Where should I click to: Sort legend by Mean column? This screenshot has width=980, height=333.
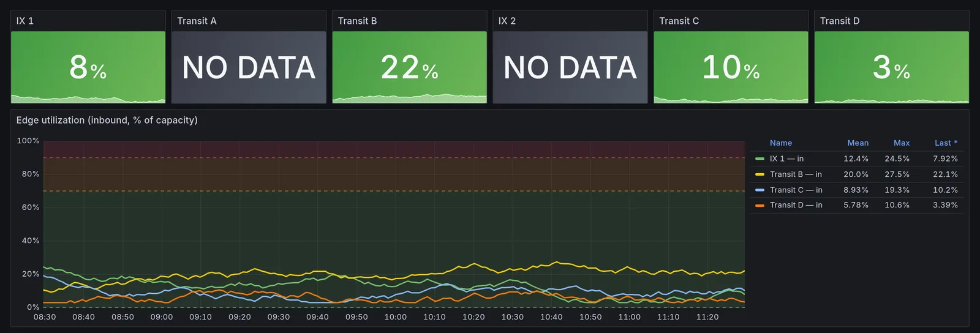coord(858,143)
